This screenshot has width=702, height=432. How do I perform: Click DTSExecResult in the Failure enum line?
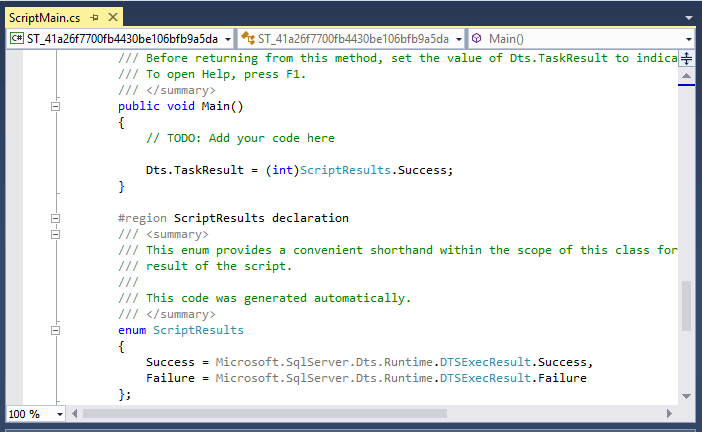485,378
